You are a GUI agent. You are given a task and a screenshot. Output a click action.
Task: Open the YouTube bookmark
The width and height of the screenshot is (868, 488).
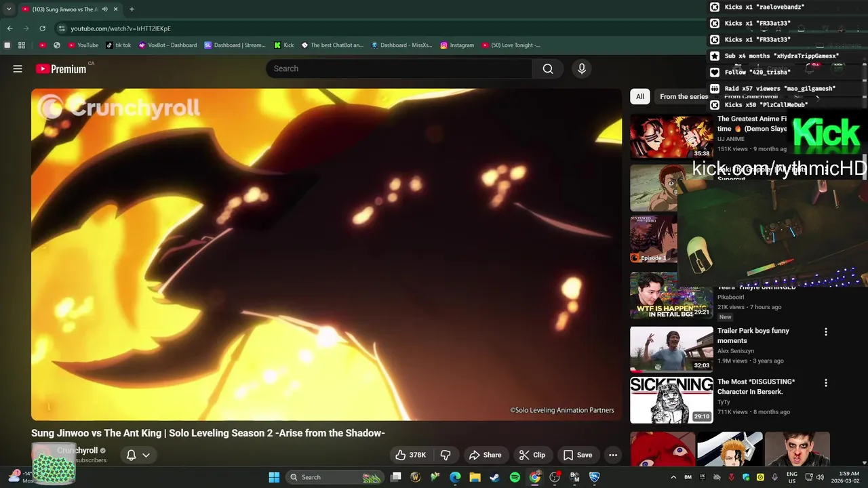(x=83, y=45)
